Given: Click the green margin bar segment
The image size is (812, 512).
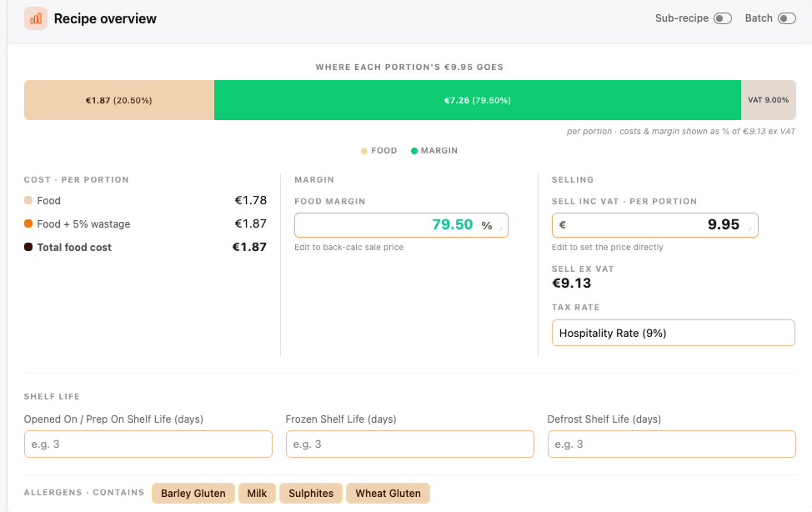Looking at the screenshot, I should [x=478, y=100].
